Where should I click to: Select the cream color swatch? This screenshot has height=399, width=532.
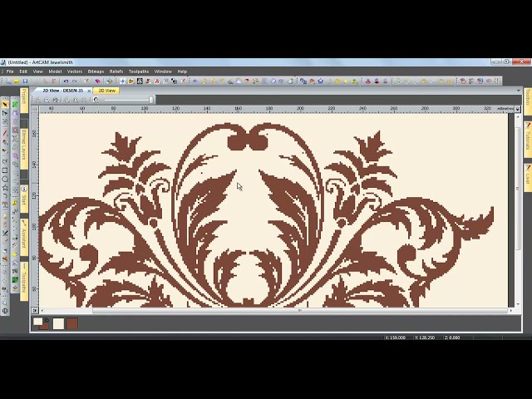pyautogui.click(x=58, y=323)
